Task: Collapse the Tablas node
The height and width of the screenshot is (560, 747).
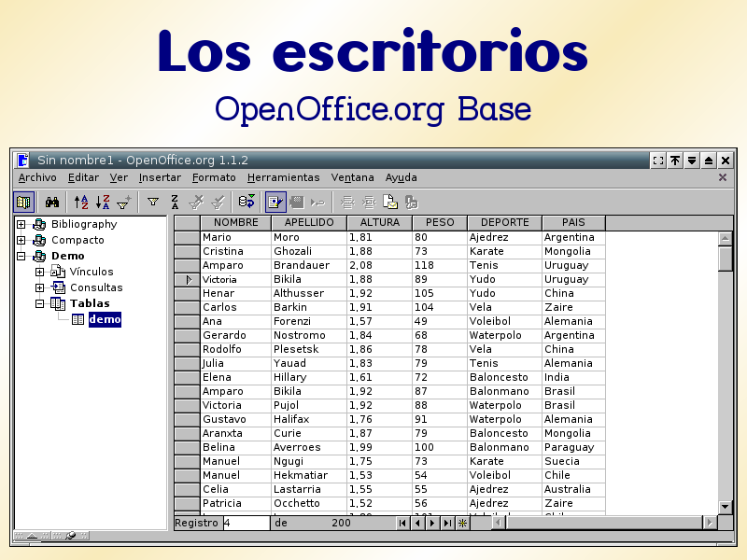Action: click(39, 303)
